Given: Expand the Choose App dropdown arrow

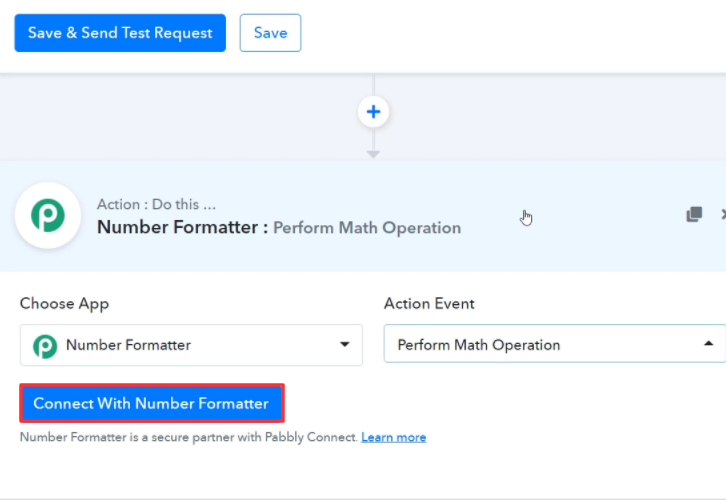Looking at the screenshot, I should (x=344, y=345).
